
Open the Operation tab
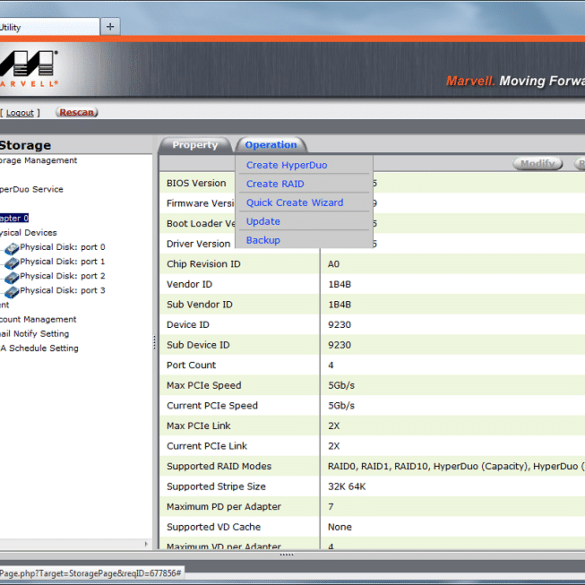pyautogui.click(x=271, y=145)
